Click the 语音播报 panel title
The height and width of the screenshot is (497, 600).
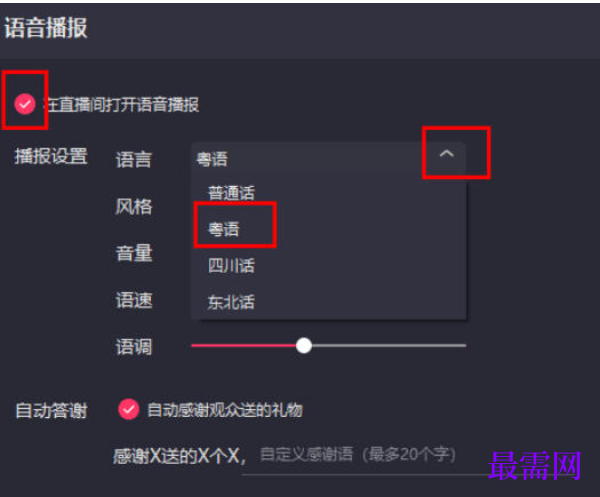[x=46, y=28]
